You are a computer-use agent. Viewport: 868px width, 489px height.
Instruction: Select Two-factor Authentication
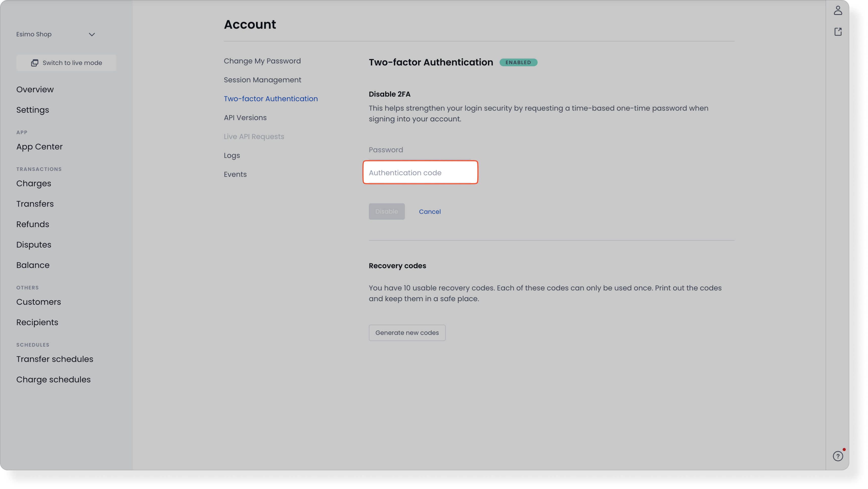click(270, 98)
